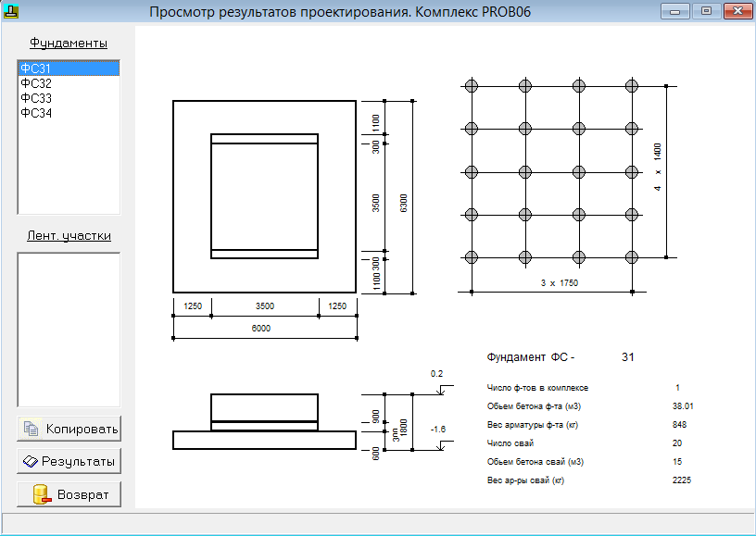The image size is (756, 536).
Task: Click the 4 x 1400 pile spacing label
Action: click(x=658, y=168)
